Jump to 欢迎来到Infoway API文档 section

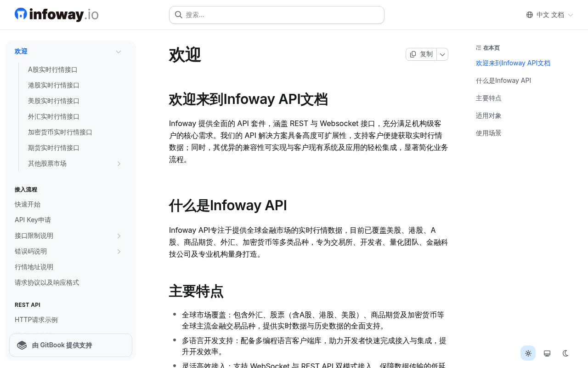pyautogui.click(x=513, y=63)
